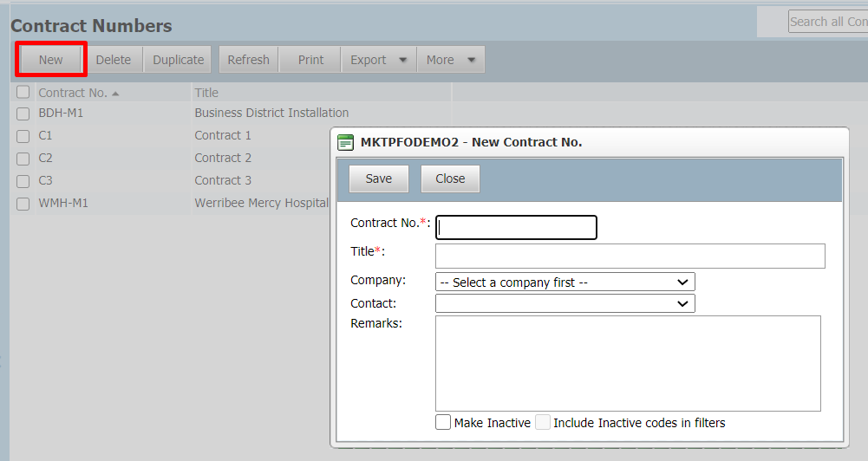Open the Company dropdown list
The height and width of the screenshot is (461, 868).
click(x=565, y=282)
